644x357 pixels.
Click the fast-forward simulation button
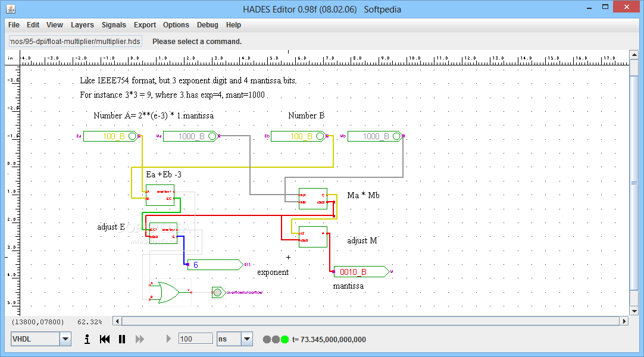[140, 339]
